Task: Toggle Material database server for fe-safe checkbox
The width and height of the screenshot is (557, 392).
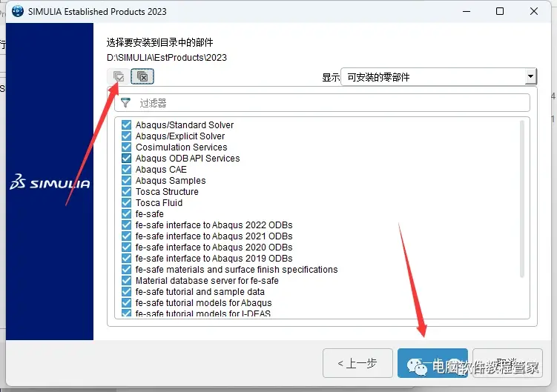Action: (127, 281)
